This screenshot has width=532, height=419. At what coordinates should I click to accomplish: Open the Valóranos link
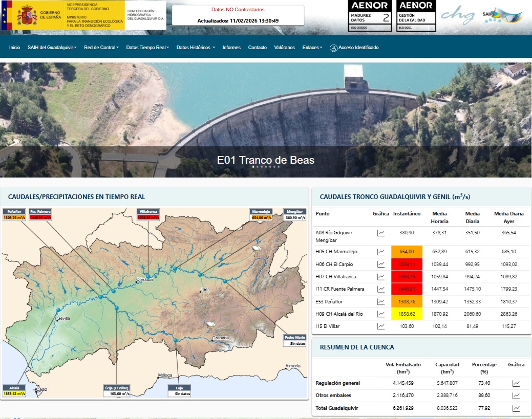click(285, 48)
